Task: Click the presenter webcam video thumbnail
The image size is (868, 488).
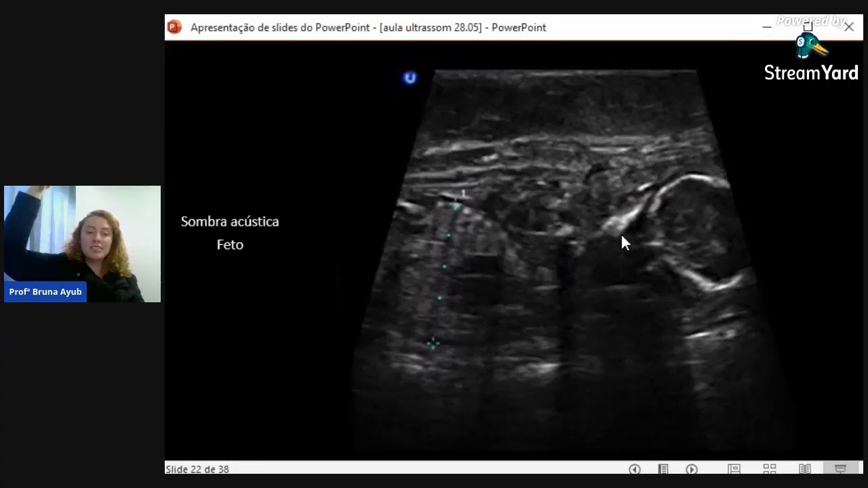Action: coord(83,244)
